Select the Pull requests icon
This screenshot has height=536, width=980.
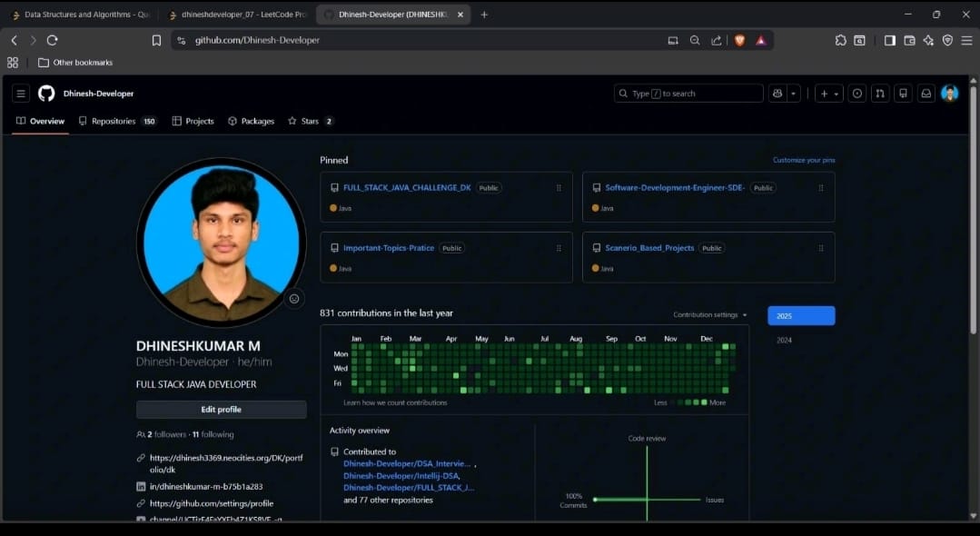(x=880, y=93)
